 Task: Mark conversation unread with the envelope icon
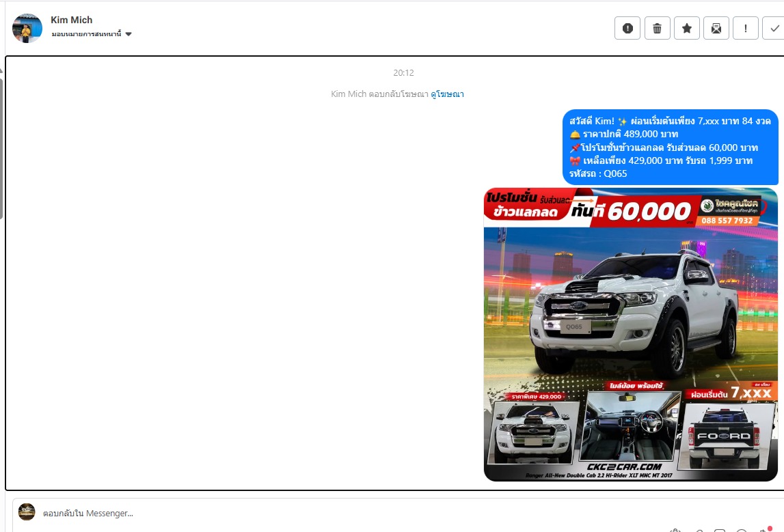[716, 28]
